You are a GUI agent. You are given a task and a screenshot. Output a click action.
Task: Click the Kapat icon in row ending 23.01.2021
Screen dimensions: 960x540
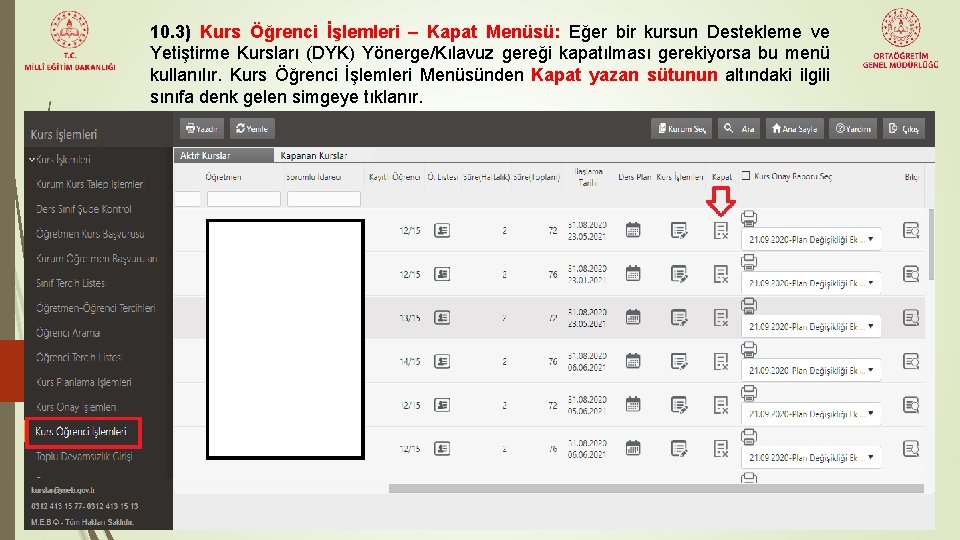point(721,274)
